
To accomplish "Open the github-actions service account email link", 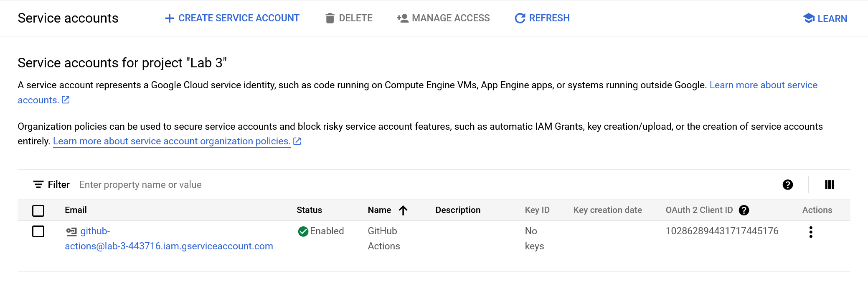I will pos(169,246).
